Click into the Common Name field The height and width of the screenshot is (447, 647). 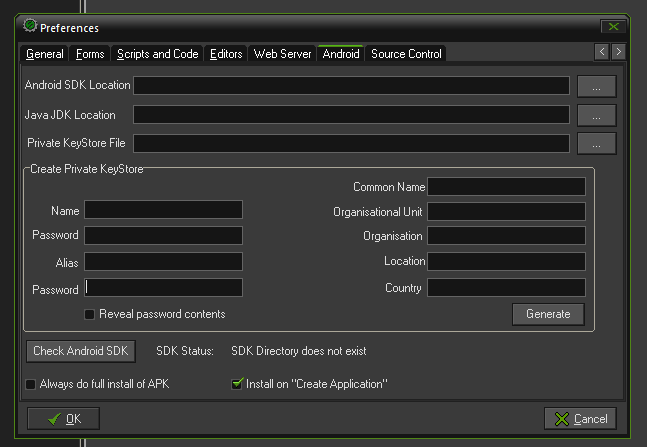point(506,187)
